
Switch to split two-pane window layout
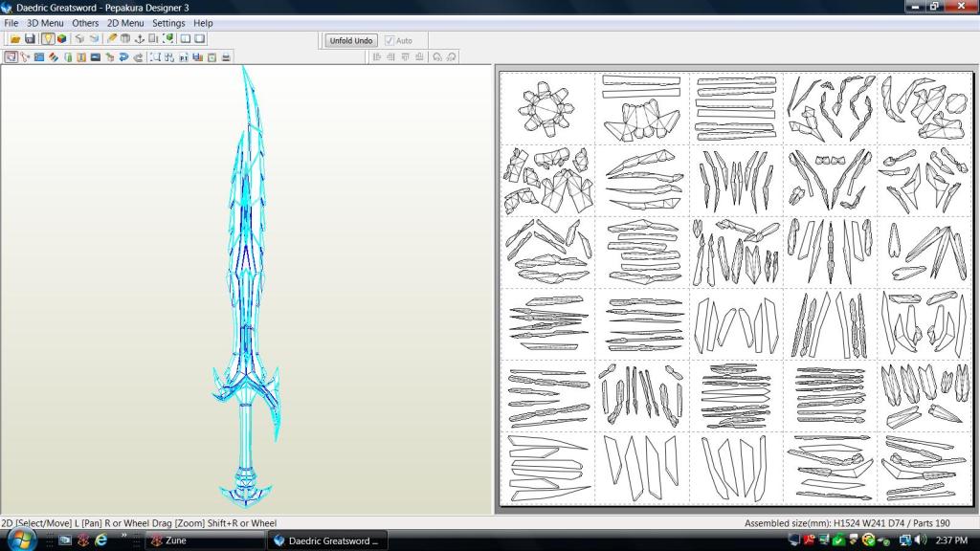coord(185,38)
